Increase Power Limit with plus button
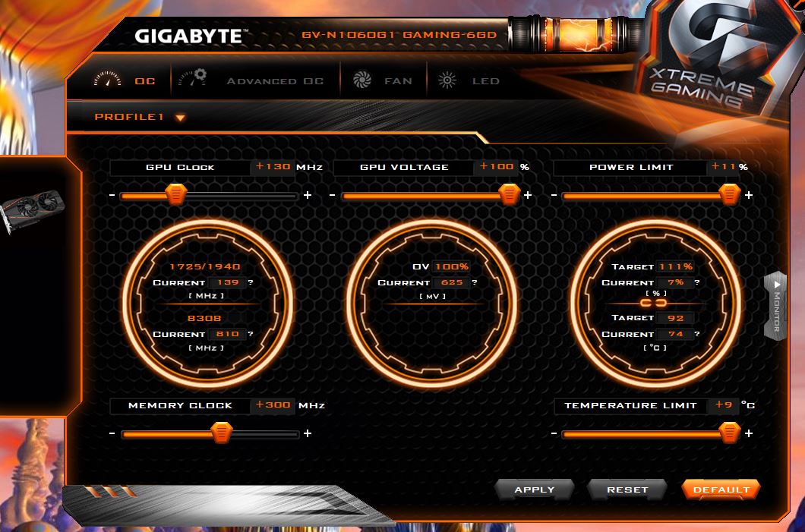 click(x=749, y=195)
